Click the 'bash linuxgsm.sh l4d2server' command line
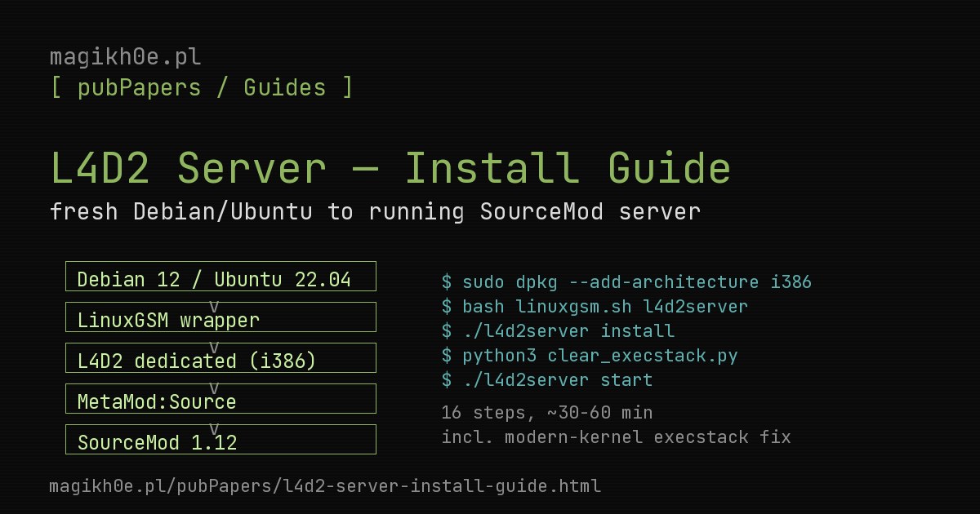The image size is (980, 514). 595,307
